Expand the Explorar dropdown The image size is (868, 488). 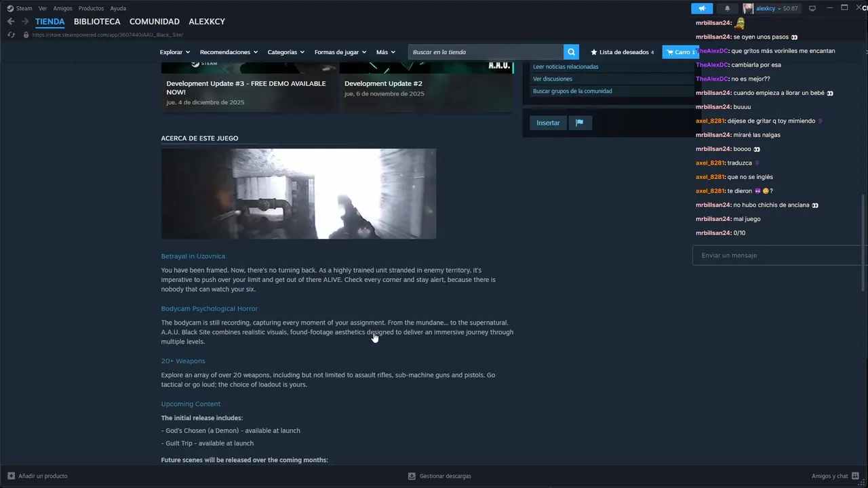tap(174, 52)
